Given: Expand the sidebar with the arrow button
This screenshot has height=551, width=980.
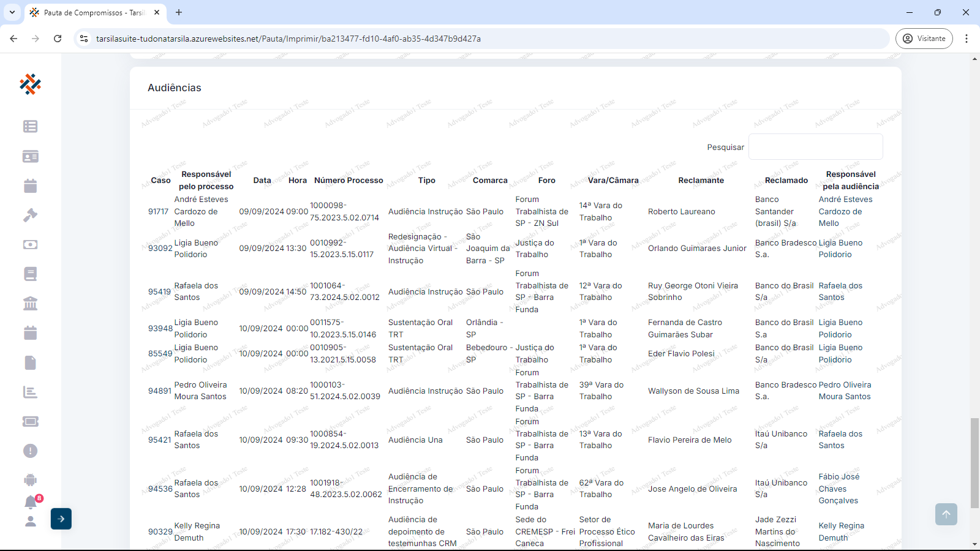Looking at the screenshot, I should pos(61,519).
